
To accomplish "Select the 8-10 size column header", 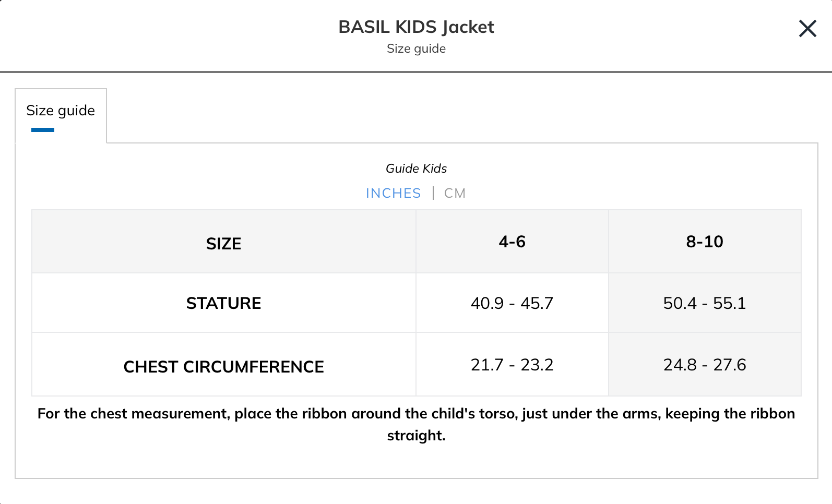I will click(705, 242).
